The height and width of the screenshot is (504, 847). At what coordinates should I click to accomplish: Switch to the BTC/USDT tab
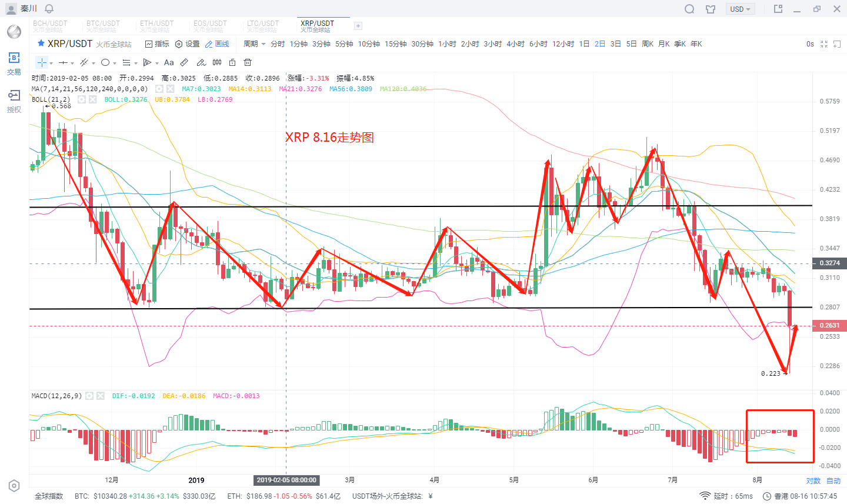(x=103, y=26)
